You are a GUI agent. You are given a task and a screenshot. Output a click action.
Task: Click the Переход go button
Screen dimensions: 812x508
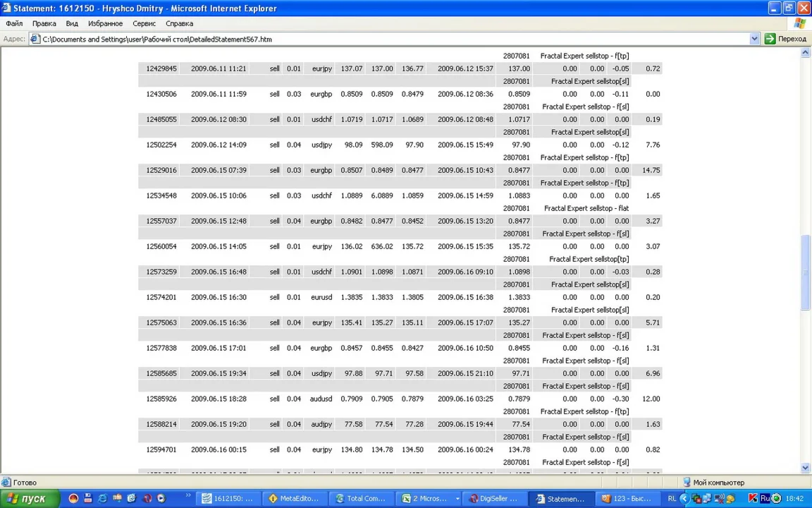pos(786,39)
